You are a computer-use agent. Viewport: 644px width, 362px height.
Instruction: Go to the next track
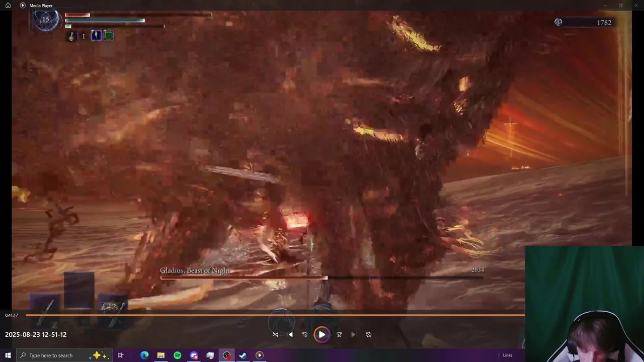(354, 334)
